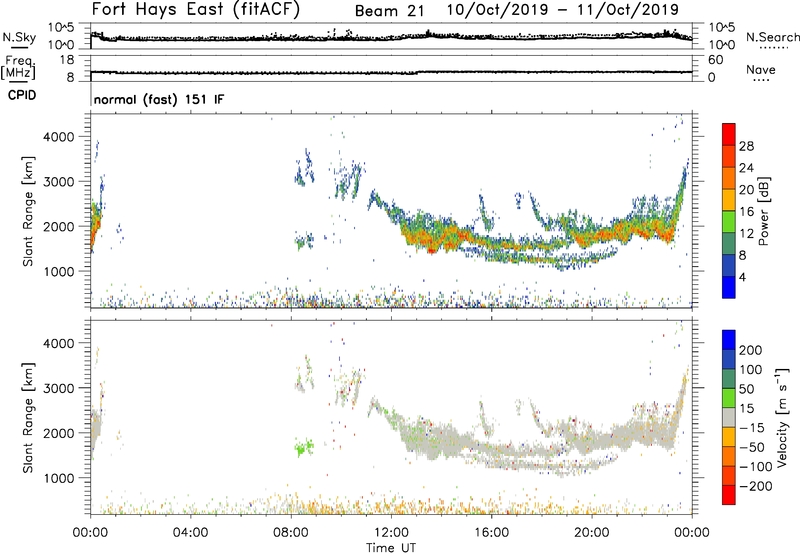Click the '4000' tick label in the power panel
Screen dimensions: 800x554
click(x=59, y=137)
